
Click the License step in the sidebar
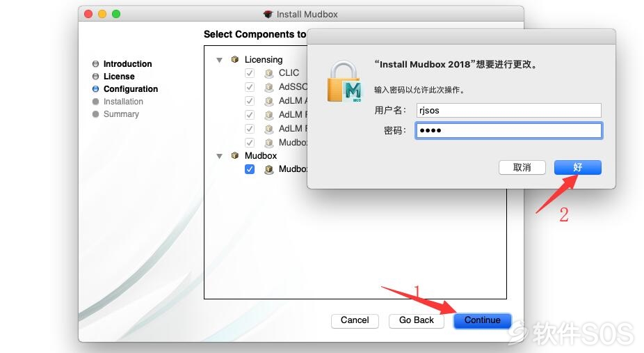[x=119, y=77]
